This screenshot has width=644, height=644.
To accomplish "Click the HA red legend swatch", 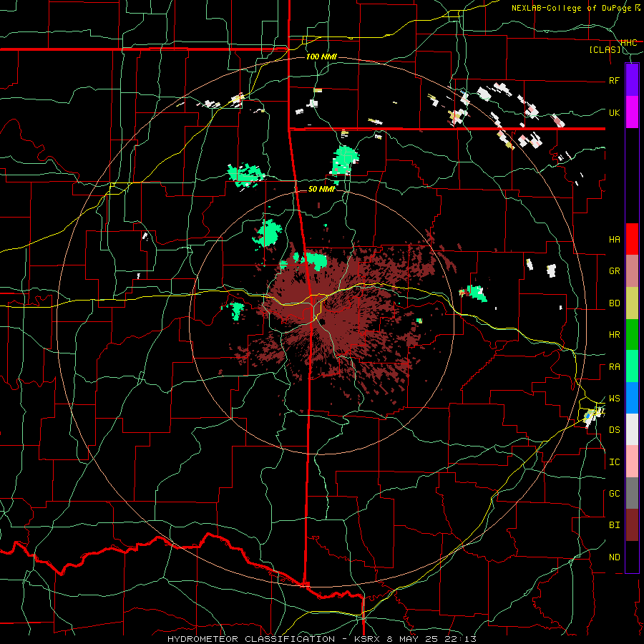I will (x=632, y=239).
